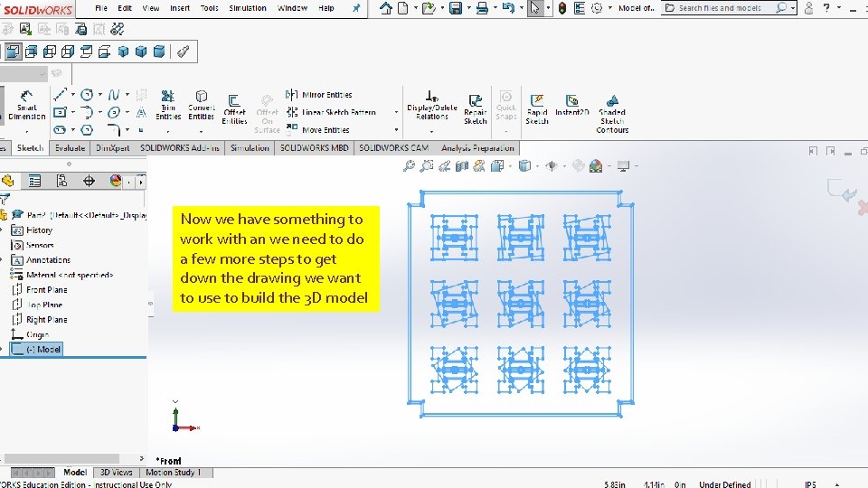This screenshot has width=868, height=488.
Task: Open the DisplayManager color sphere tab
Action: coord(115,181)
